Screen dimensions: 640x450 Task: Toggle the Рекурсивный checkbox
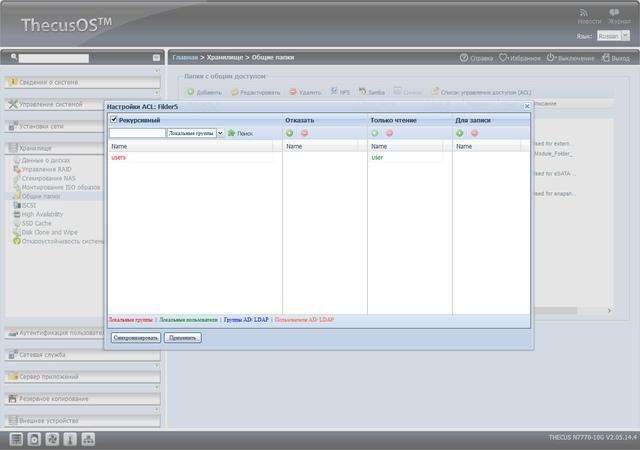pos(114,120)
